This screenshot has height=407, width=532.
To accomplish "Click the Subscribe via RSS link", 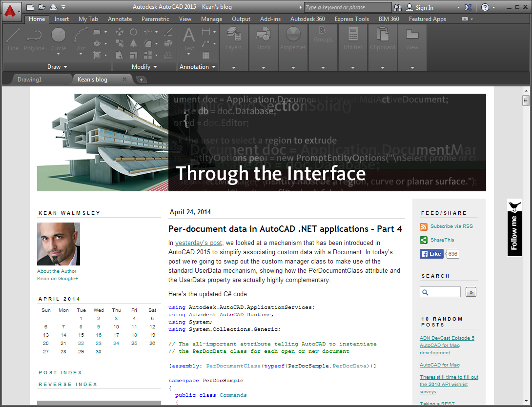I will tap(451, 226).
